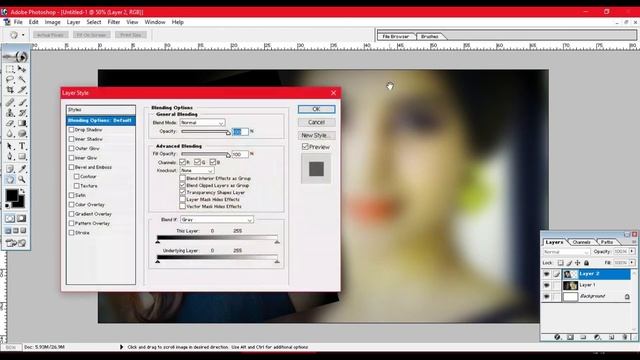Screen dimensions: 640x360
Task: Check Blend Interior Effects as Group
Action: 182,178
